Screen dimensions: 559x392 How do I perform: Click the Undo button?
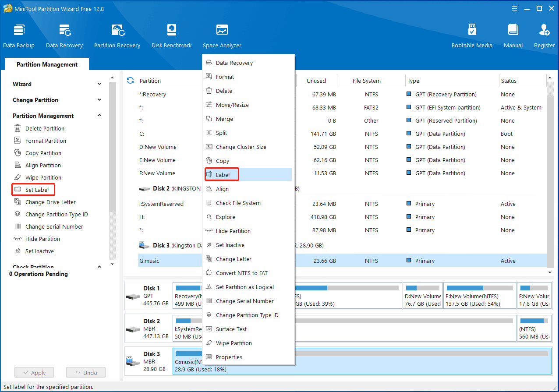tap(86, 373)
